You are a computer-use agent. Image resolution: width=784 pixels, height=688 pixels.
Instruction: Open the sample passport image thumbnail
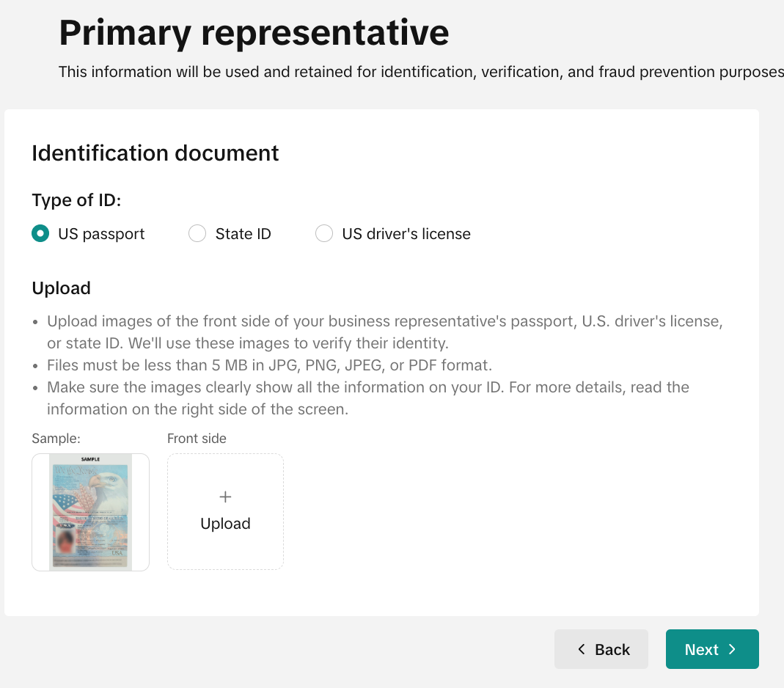pos(90,512)
